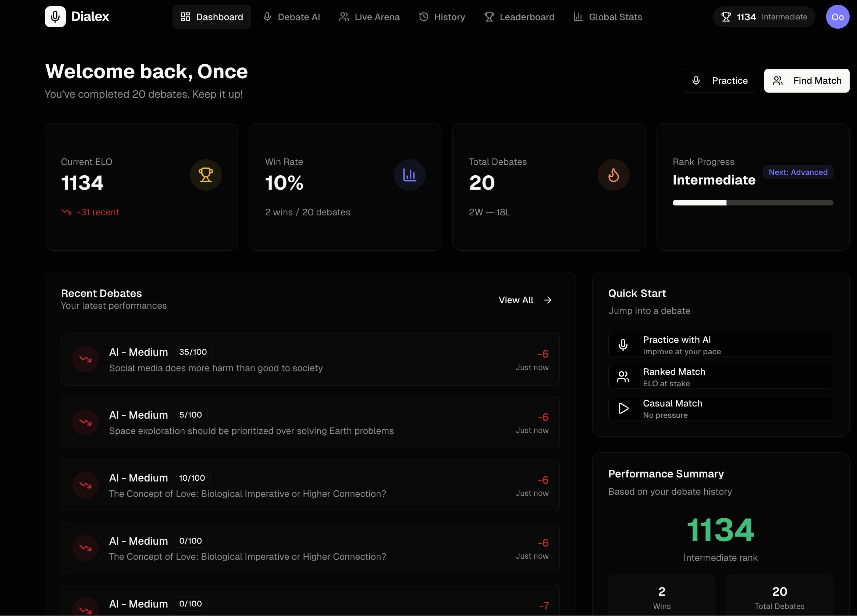Go to the Leaderboard page
The height and width of the screenshot is (616, 857).
pos(519,17)
